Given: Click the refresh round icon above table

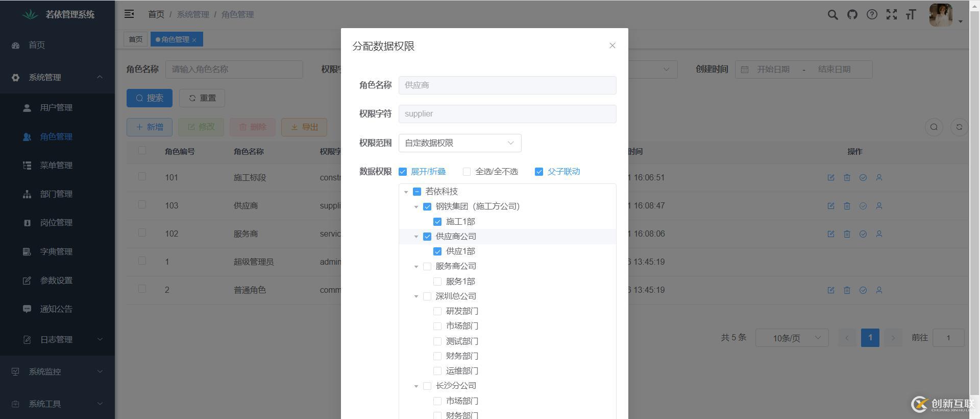Looking at the screenshot, I should click(959, 127).
